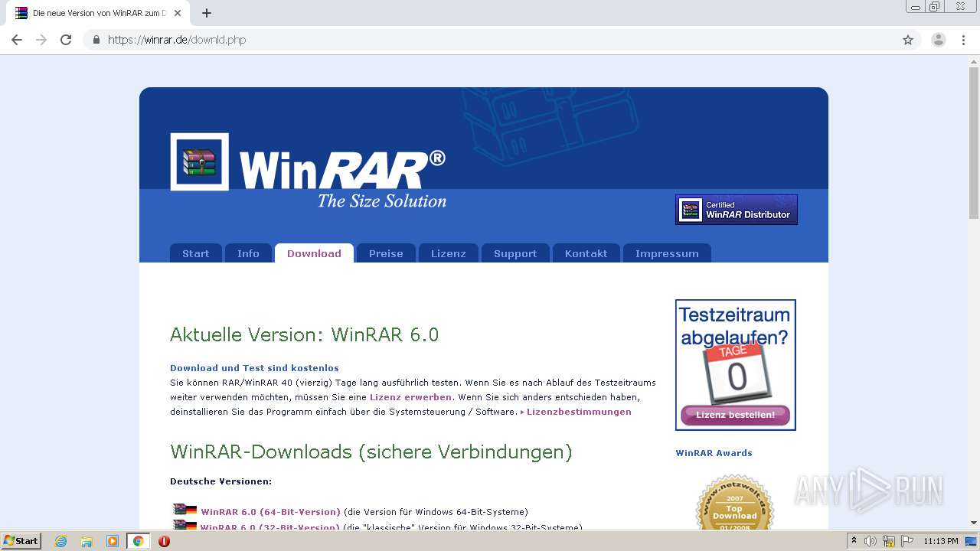The image size is (980, 551).
Task: Open the Chrome three-dot menu
Action: point(963,40)
